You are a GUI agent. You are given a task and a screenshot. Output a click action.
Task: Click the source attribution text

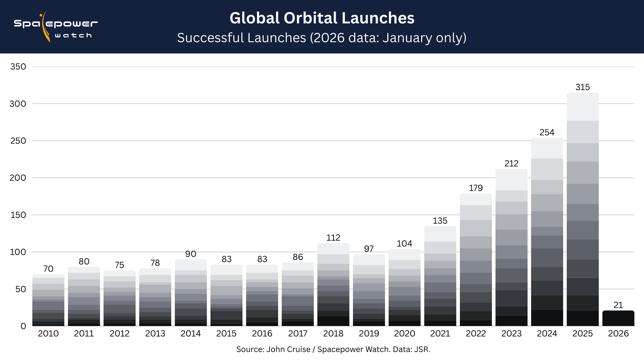click(x=333, y=349)
